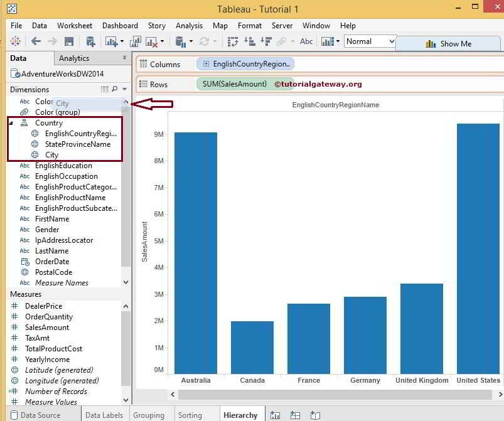Click the search icon in Dimensions header

[x=114, y=90]
